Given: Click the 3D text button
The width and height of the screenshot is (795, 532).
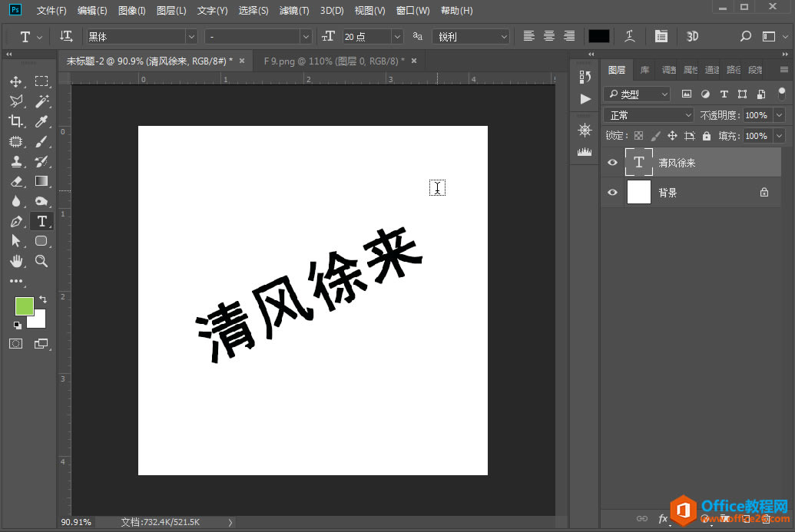Looking at the screenshot, I should point(692,37).
